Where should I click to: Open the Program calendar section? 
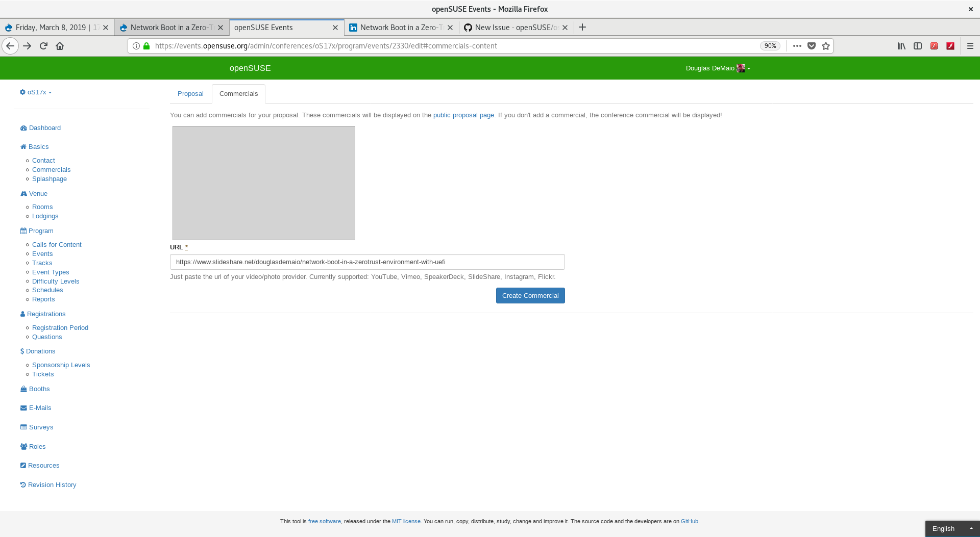(22, 231)
